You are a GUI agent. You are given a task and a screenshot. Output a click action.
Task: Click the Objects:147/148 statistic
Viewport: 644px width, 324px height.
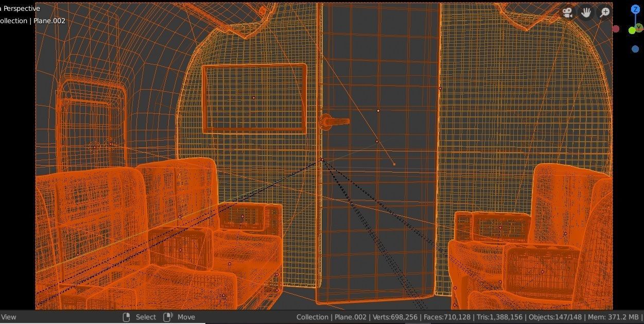click(x=555, y=317)
